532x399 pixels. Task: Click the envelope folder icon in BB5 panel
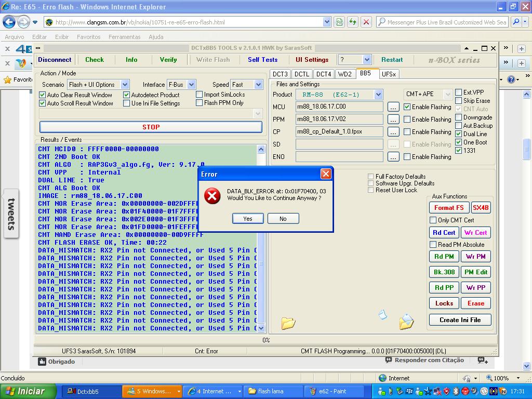406,322
